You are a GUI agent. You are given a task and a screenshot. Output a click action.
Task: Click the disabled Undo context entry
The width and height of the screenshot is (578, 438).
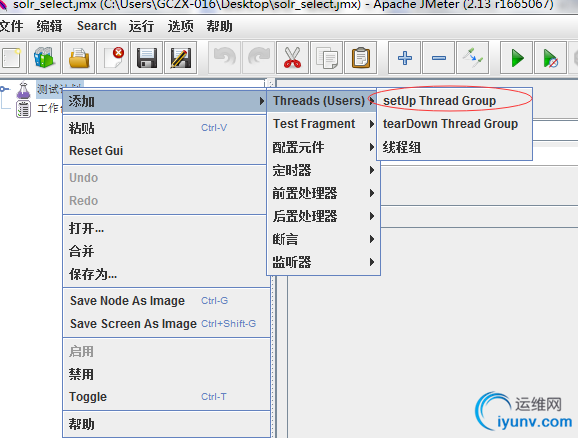tap(165, 178)
